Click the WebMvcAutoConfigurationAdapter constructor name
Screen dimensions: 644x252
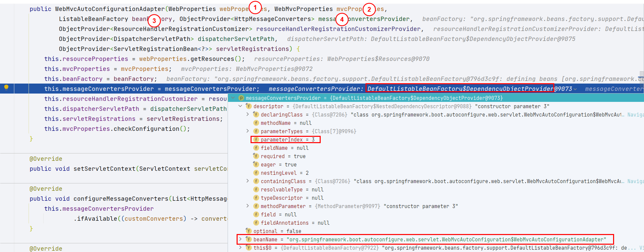tap(110, 9)
